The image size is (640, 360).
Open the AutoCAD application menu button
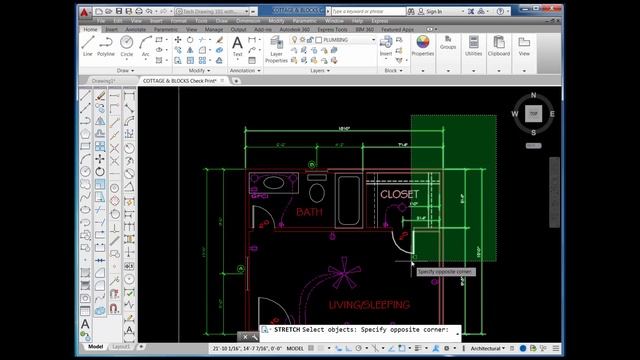pos(84,12)
